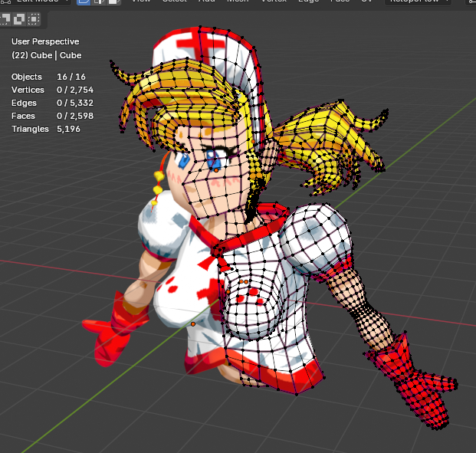Select the Subtract selection mode icon
This screenshot has width=476, height=453.
[x=5, y=19]
